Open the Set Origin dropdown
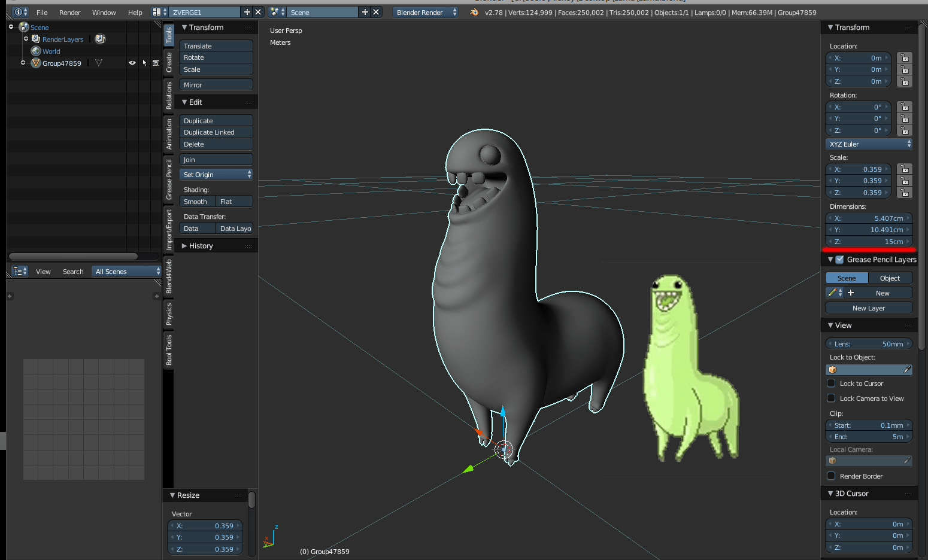This screenshot has width=928, height=560. 216,174
